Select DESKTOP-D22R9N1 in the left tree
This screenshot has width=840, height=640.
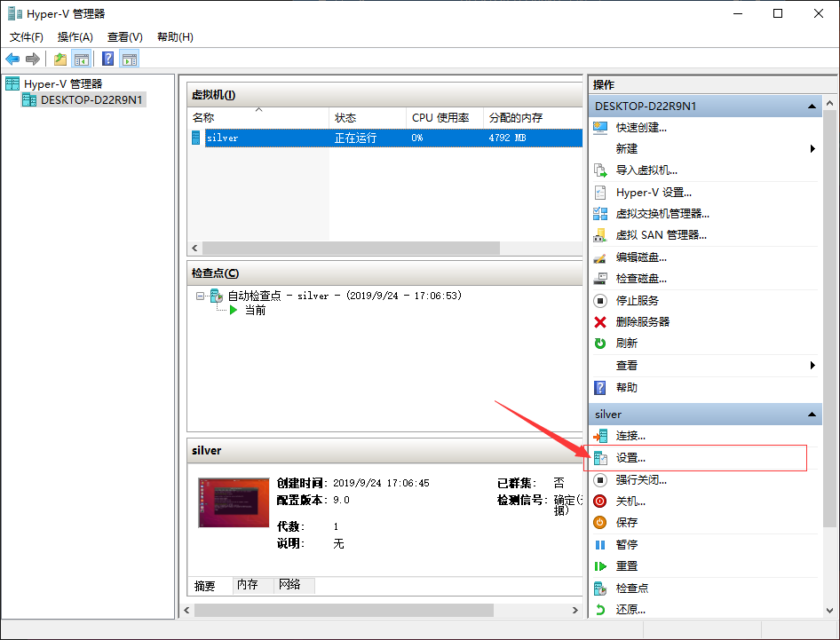click(91, 99)
